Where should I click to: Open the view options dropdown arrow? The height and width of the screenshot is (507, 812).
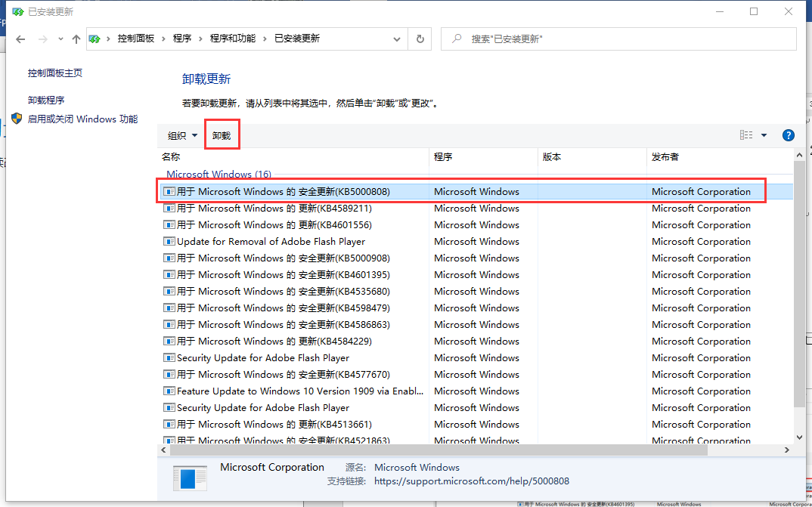(x=764, y=135)
